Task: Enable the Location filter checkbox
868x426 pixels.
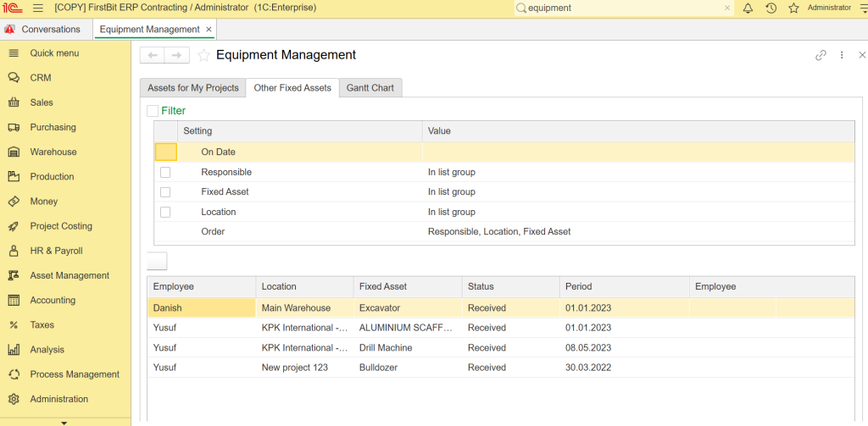Action: (x=165, y=212)
